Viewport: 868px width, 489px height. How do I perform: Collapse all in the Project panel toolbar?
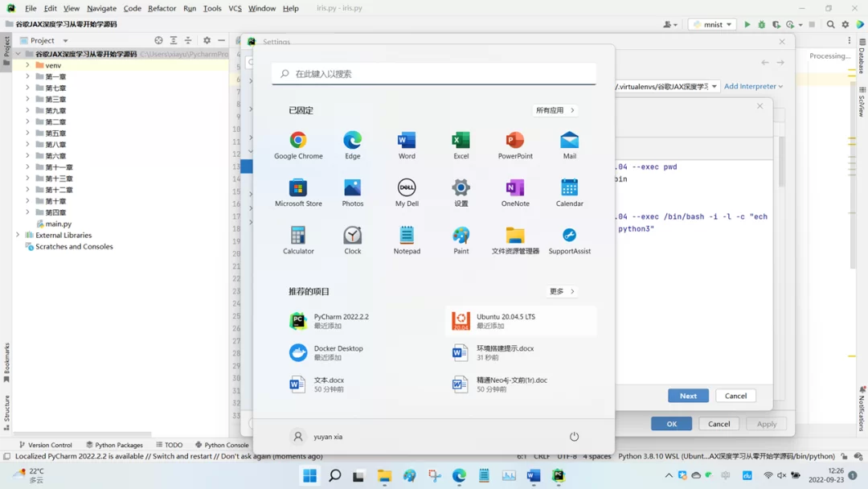(188, 40)
